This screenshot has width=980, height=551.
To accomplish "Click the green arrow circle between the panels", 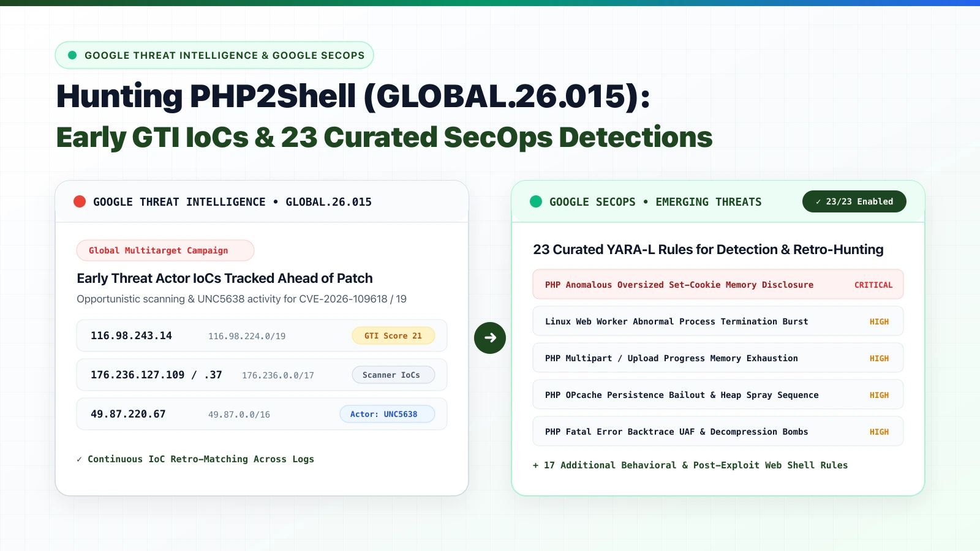I will [490, 337].
